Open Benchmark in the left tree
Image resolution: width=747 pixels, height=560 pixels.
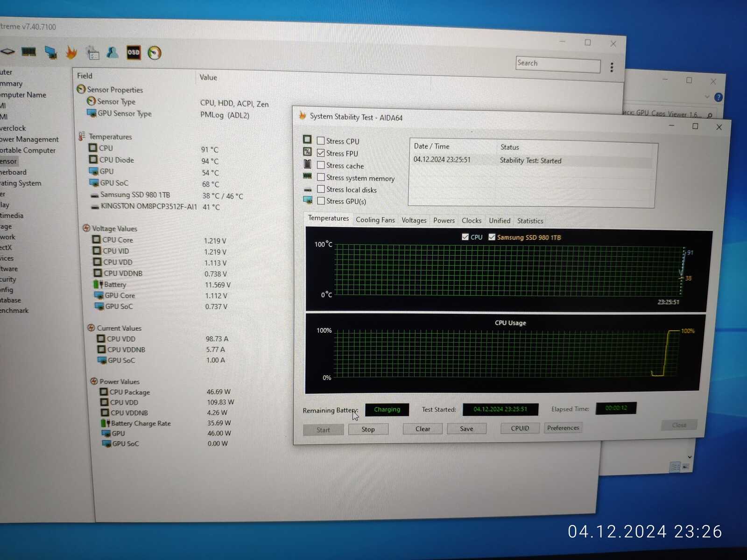pos(14,310)
